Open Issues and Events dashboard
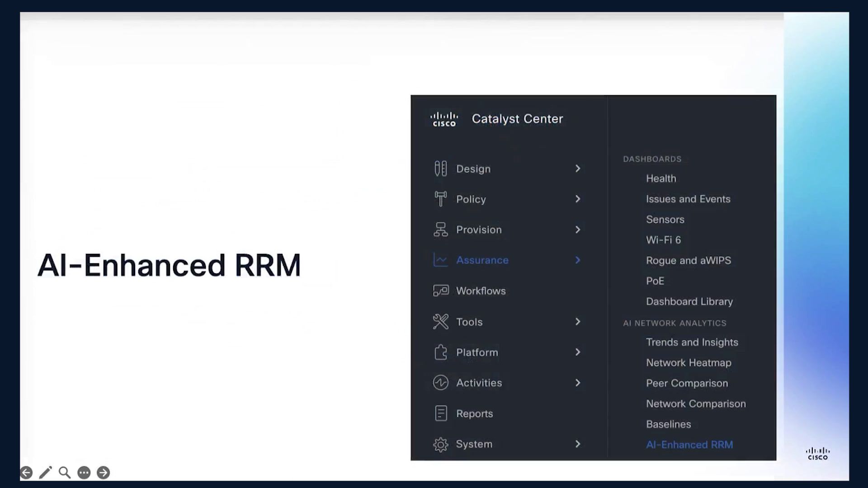Viewport: 868px width, 488px height. tap(688, 199)
